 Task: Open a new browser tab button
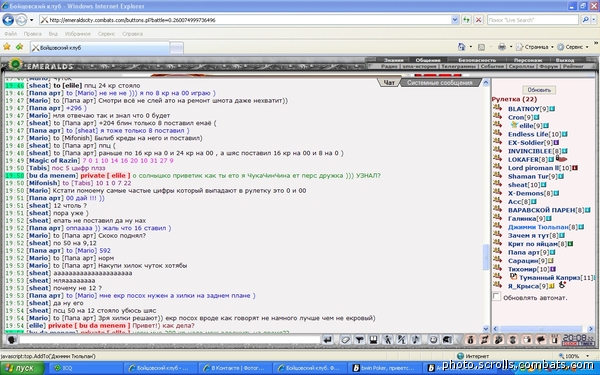[176, 48]
